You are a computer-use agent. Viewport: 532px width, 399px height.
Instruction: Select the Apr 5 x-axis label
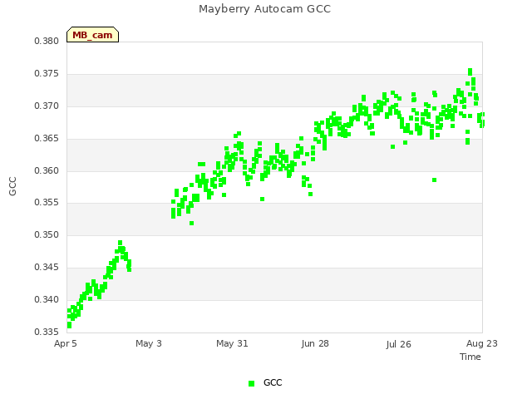[66, 343]
